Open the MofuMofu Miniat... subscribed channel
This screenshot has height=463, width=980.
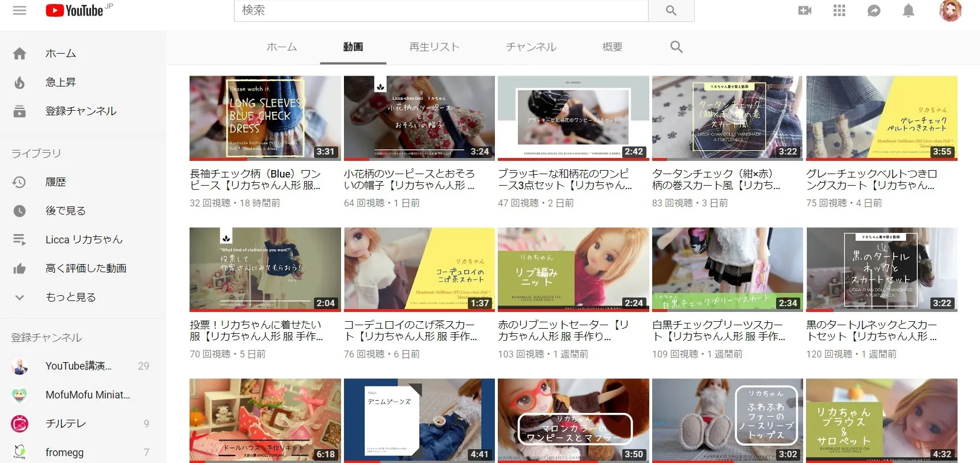[88, 394]
